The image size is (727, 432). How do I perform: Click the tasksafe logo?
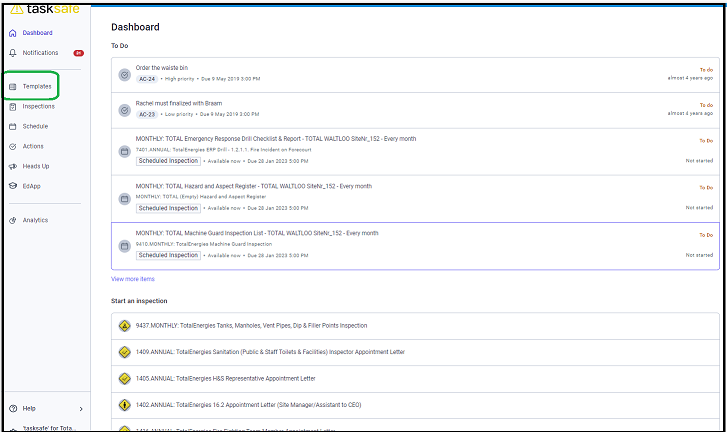pos(45,9)
